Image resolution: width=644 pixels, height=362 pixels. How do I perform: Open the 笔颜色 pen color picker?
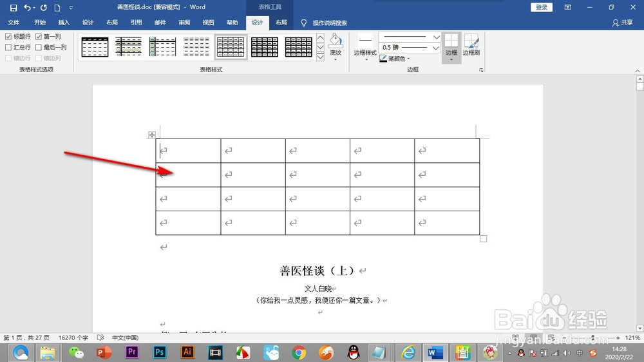(395, 59)
